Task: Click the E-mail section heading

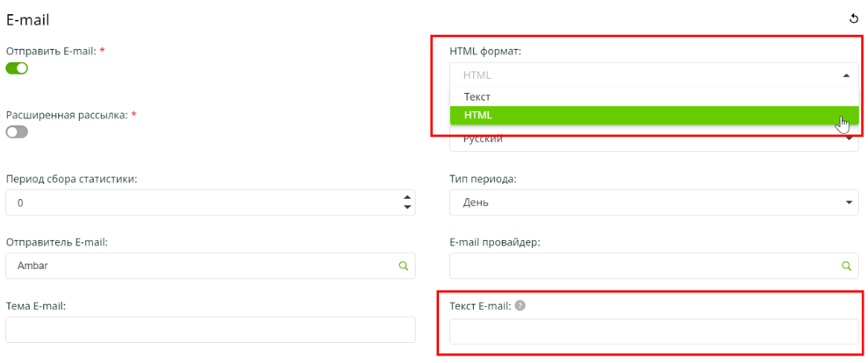Action: 27,19
